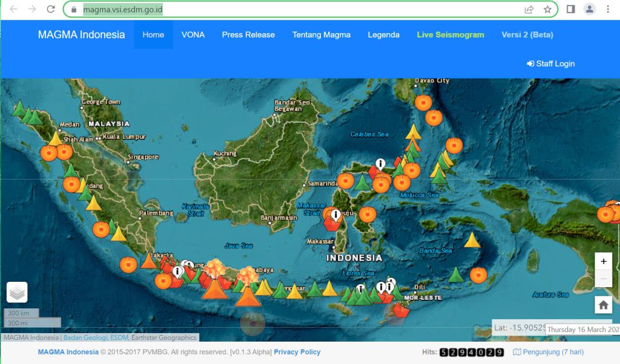Open Tentang Magma page
The image size is (620, 364).
[321, 34]
